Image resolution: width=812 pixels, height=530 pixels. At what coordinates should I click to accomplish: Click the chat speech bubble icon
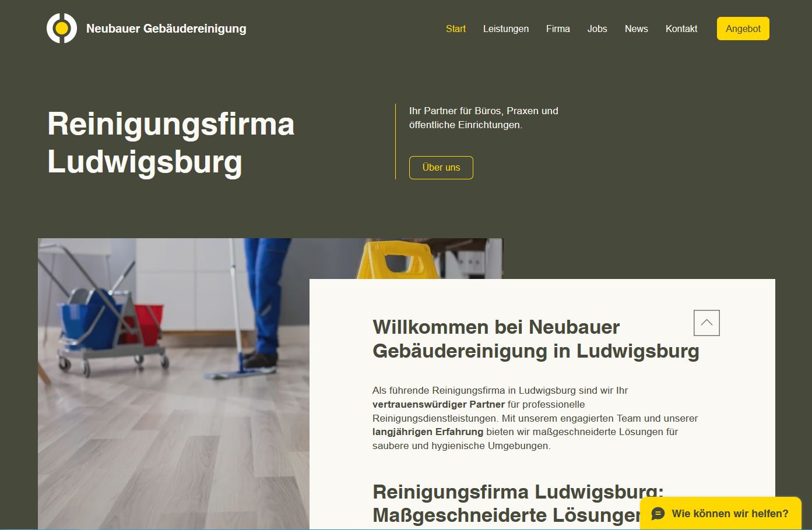[x=658, y=513]
